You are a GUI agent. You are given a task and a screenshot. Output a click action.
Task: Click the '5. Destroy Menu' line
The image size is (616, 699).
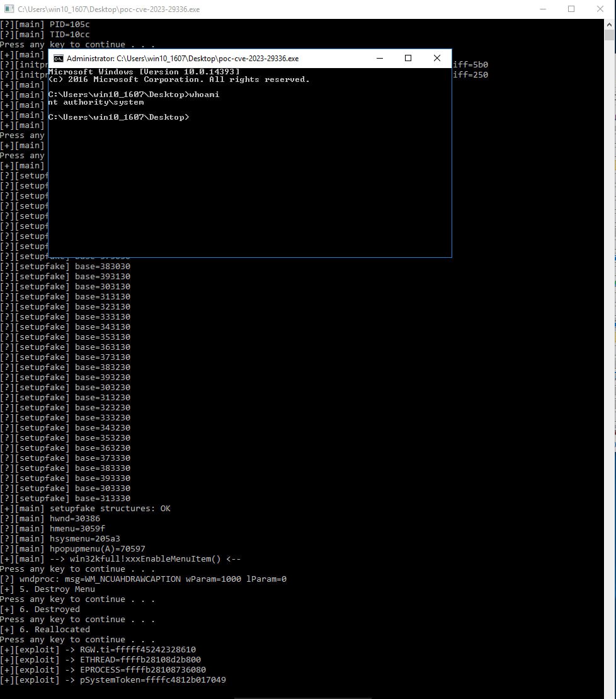pyautogui.click(x=47, y=589)
